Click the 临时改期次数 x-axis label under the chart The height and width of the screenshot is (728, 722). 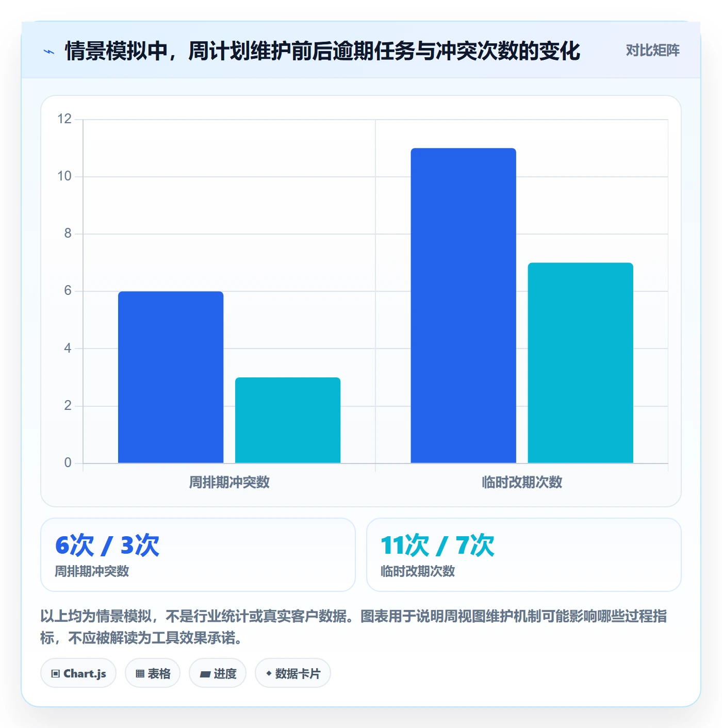point(522,483)
